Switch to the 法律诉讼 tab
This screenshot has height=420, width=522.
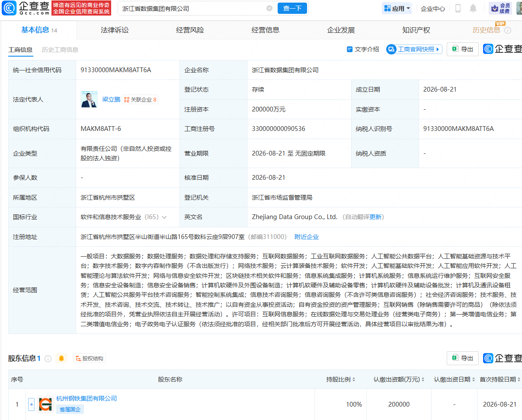coord(115,30)
